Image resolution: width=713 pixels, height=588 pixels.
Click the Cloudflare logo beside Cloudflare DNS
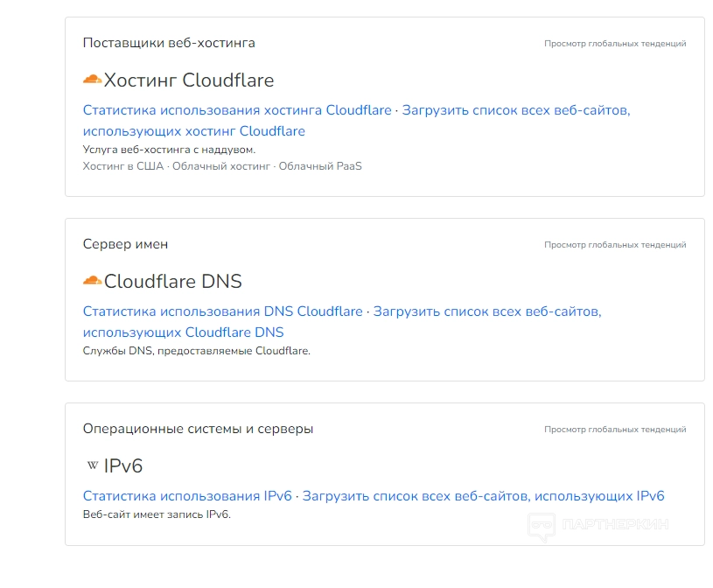coord(92,282)
